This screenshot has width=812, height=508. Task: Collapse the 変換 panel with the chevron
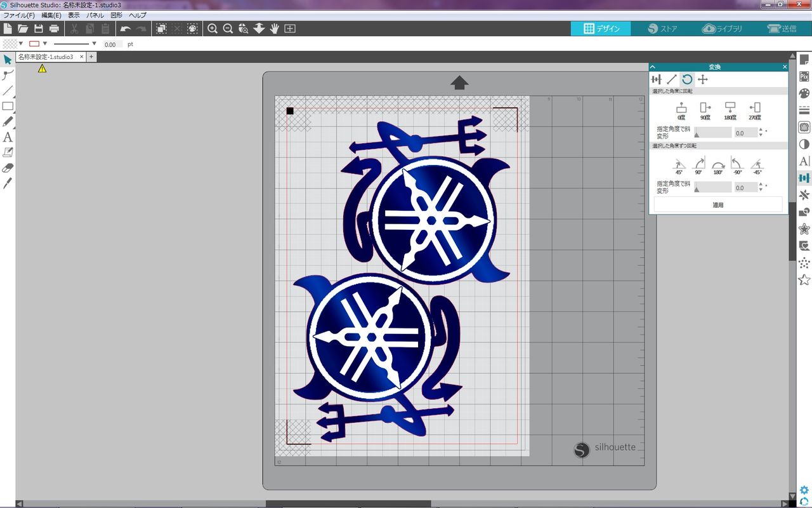coord(653,67)
